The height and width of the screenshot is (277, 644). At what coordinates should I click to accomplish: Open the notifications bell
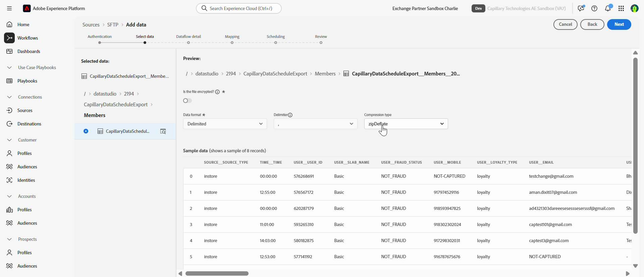[x=608, y=8]
